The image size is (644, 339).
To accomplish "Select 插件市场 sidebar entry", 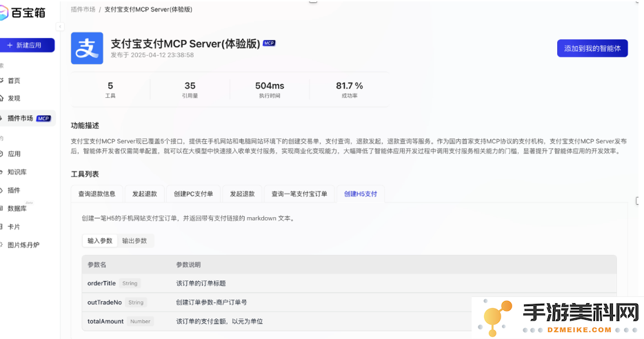I will tap(27, 119).
